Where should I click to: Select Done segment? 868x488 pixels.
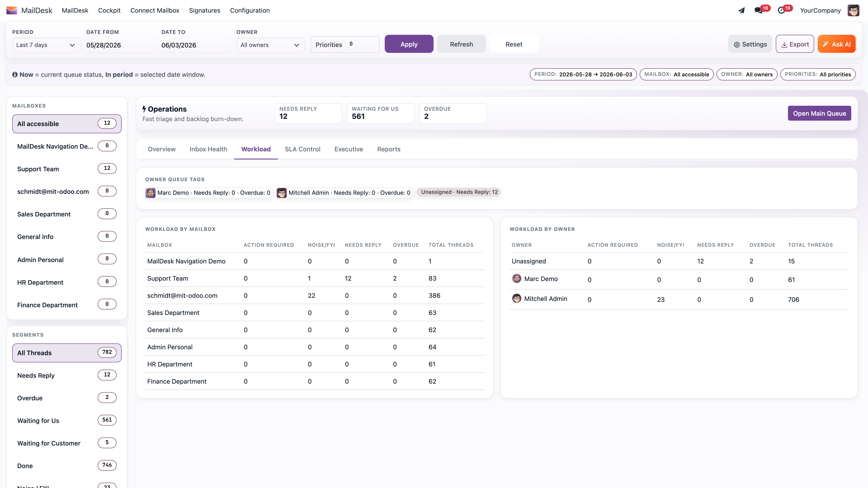(x=67, y=465)
